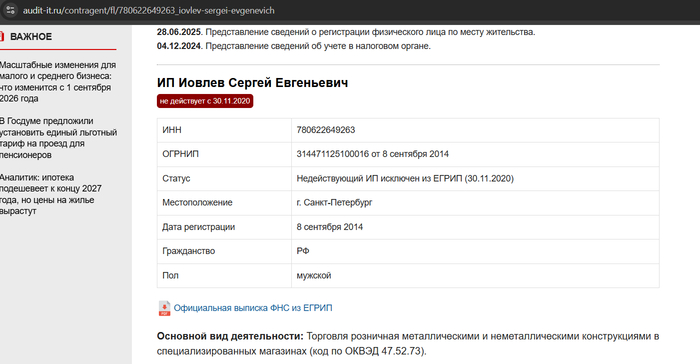
Task: Click the Дата регистрации label cell
Action: (x=224, y=227)
